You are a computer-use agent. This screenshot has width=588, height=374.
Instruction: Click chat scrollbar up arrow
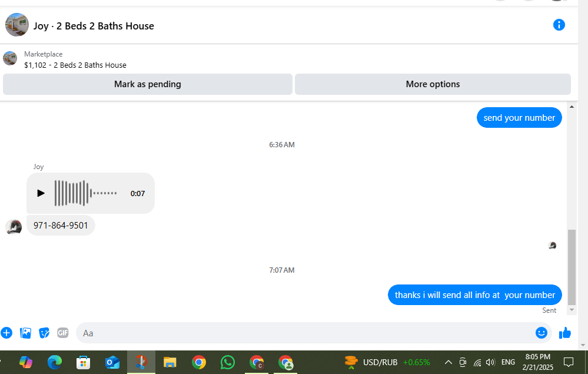point(572,107)
